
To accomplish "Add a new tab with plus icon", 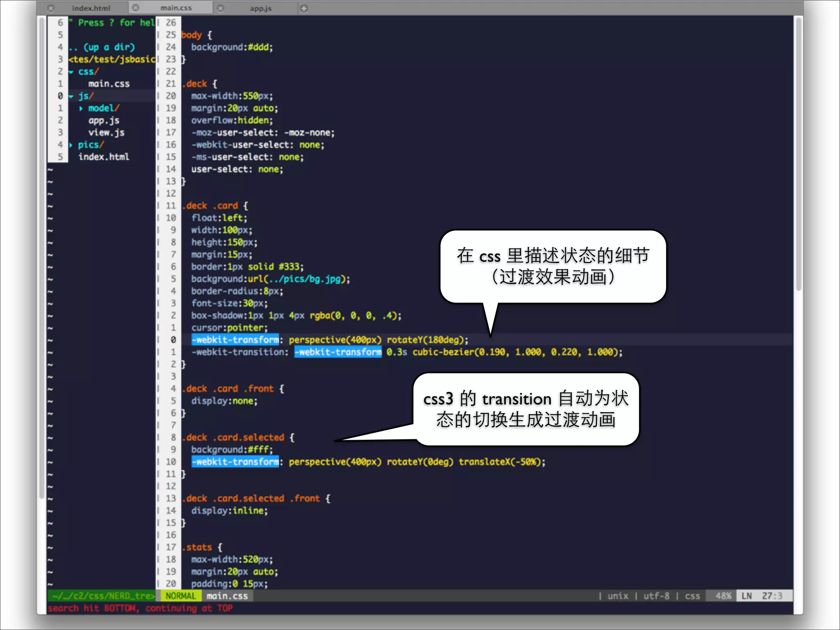I will click(304, 8).
